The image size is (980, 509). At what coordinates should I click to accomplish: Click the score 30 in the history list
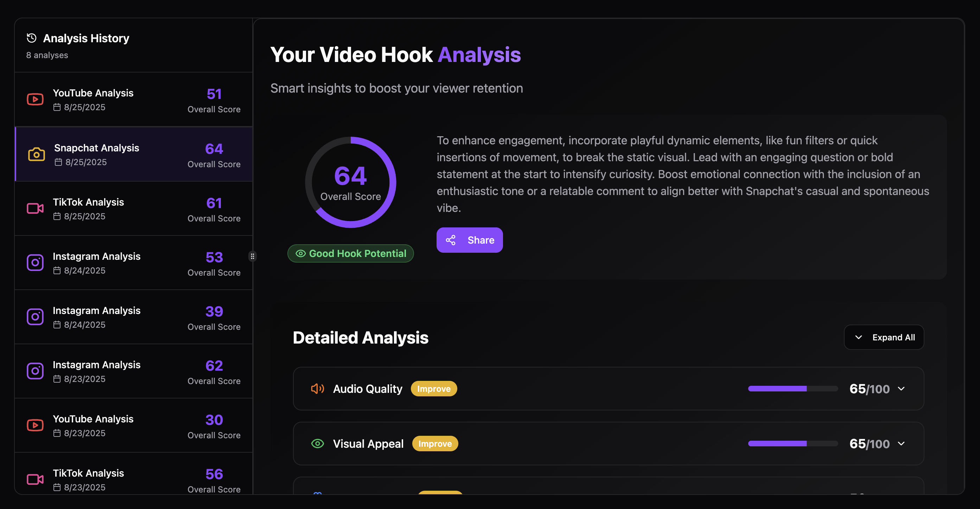(x=214, y=420)
